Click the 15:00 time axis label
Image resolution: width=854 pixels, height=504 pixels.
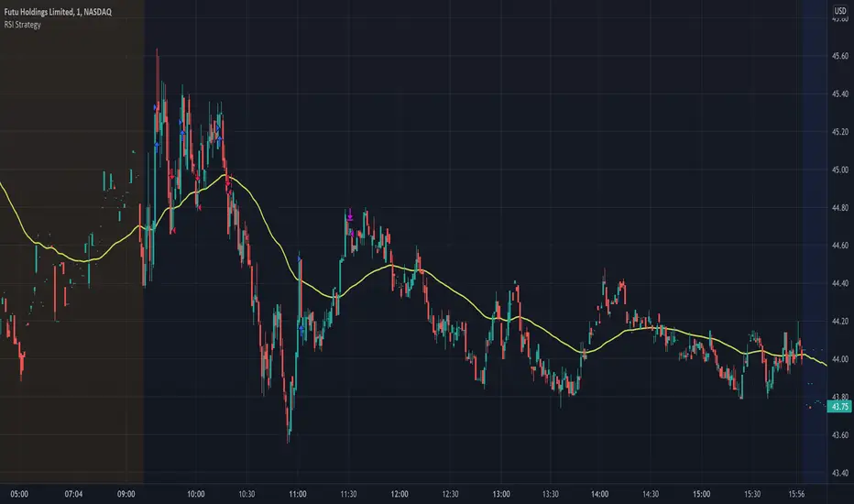tap(702, 494)
